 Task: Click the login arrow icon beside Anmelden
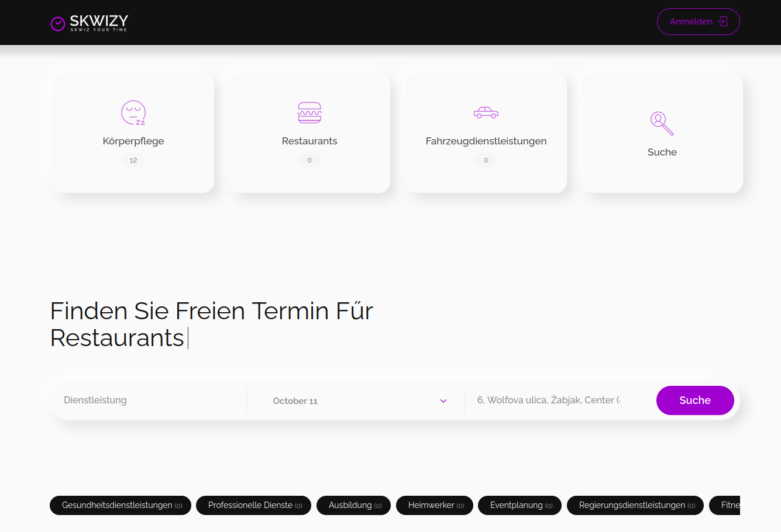pyautogui.click(x=723, y=22)
